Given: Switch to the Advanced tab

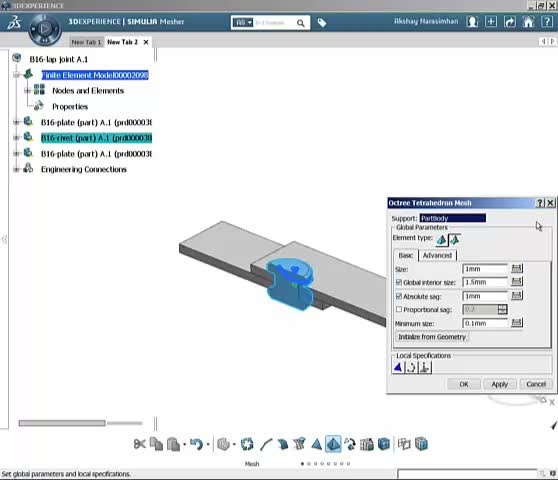Looking at the screenshot, I should 437,255.
